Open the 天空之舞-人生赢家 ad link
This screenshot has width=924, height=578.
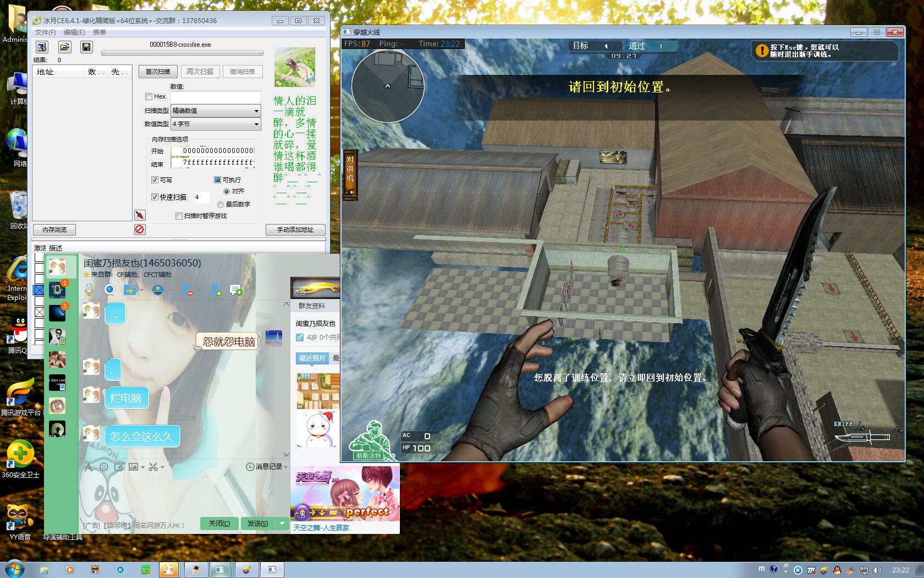(321, 528)
